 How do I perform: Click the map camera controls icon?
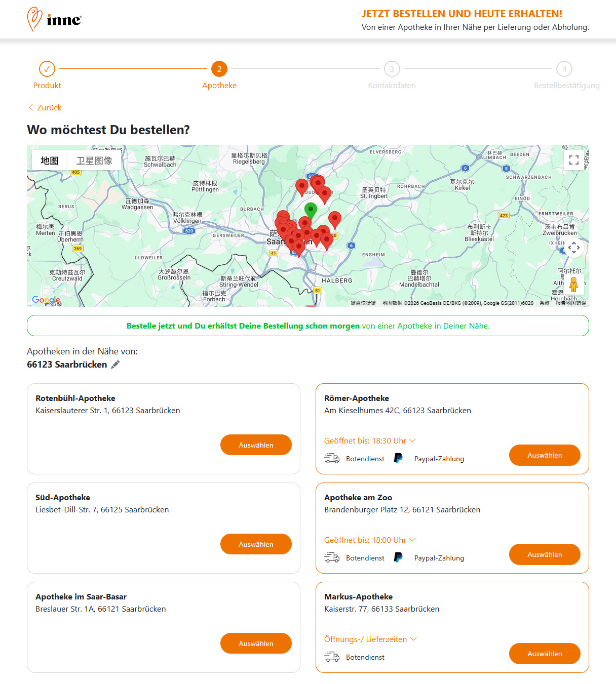click(x=573, y=248)
